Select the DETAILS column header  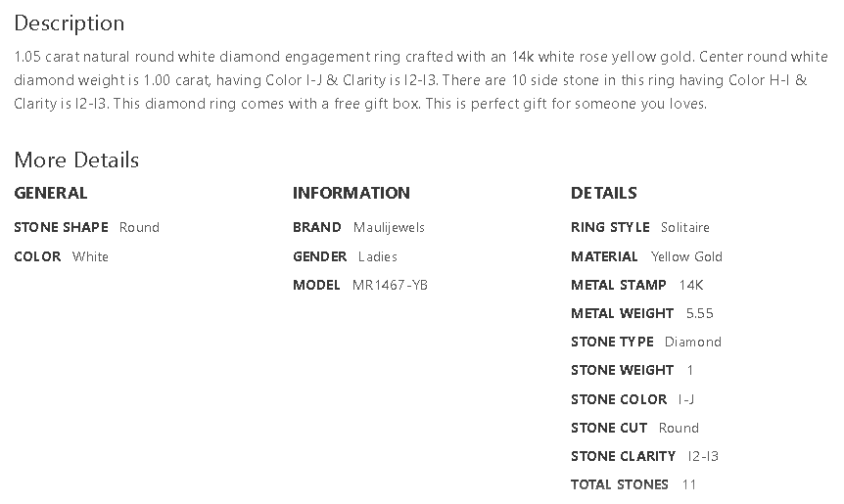click(603, 193)
